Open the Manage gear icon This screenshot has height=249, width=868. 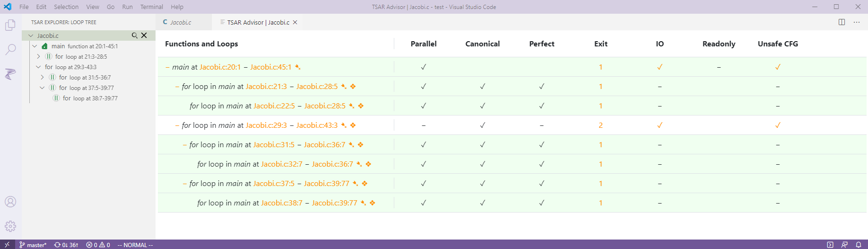(x=10, y=226)
